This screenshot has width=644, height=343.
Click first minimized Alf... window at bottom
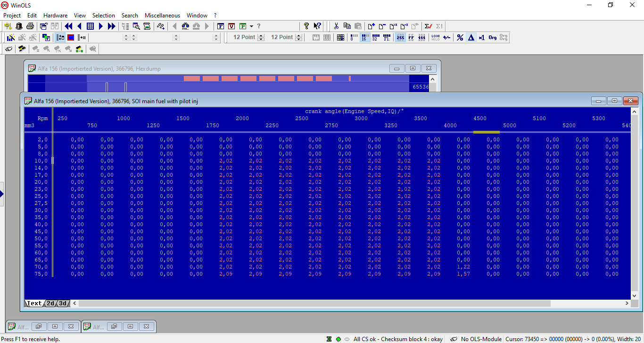[42, 326]
